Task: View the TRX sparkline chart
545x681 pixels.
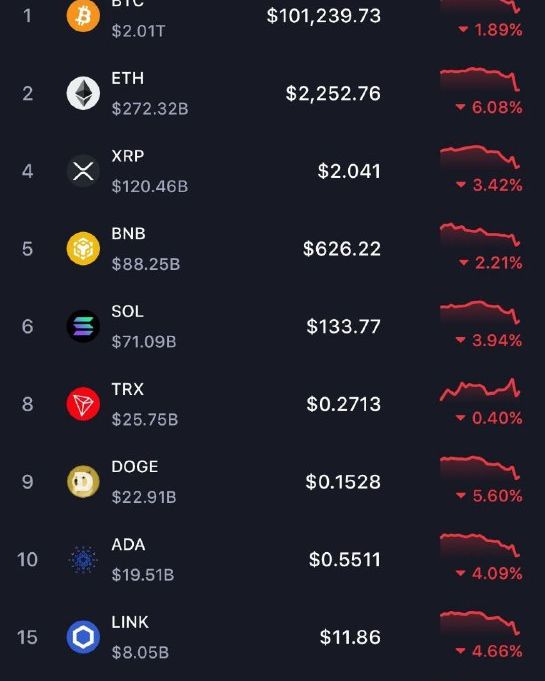Action: point(480,389)
